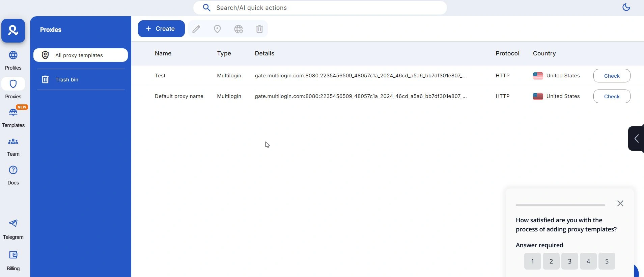644x277 pixels.
Task: Click the location pin icon
Action: [218, 29]
